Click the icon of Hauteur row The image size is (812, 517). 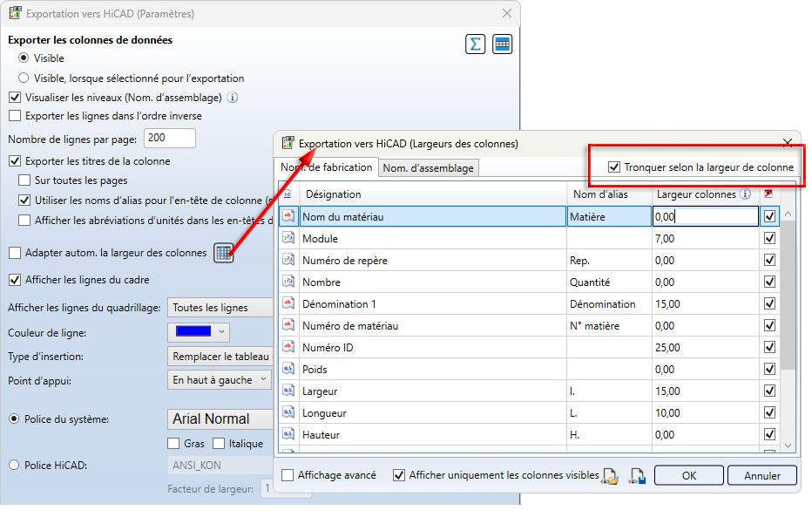pyautogui.click(x=288, y=434)
